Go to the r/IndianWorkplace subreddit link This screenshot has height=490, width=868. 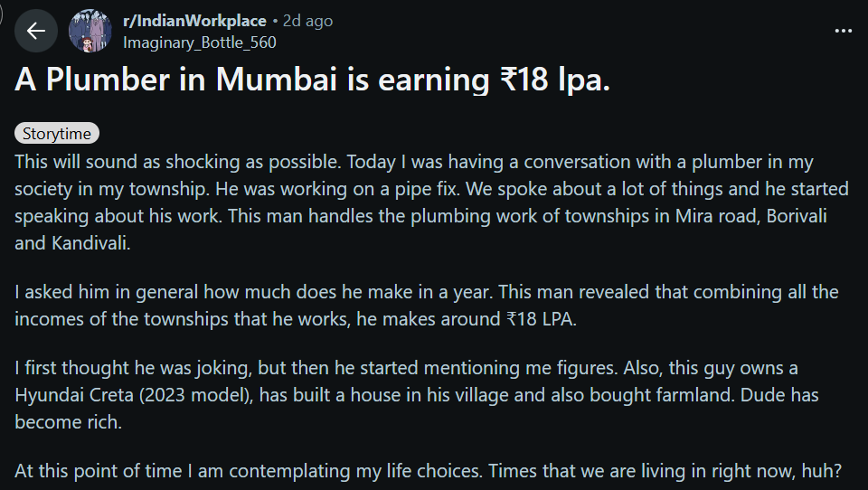pyautogui.click(x=194, y=21)
